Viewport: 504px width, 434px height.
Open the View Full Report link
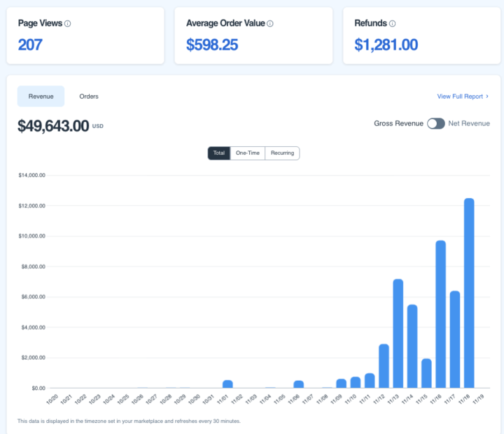459,97
